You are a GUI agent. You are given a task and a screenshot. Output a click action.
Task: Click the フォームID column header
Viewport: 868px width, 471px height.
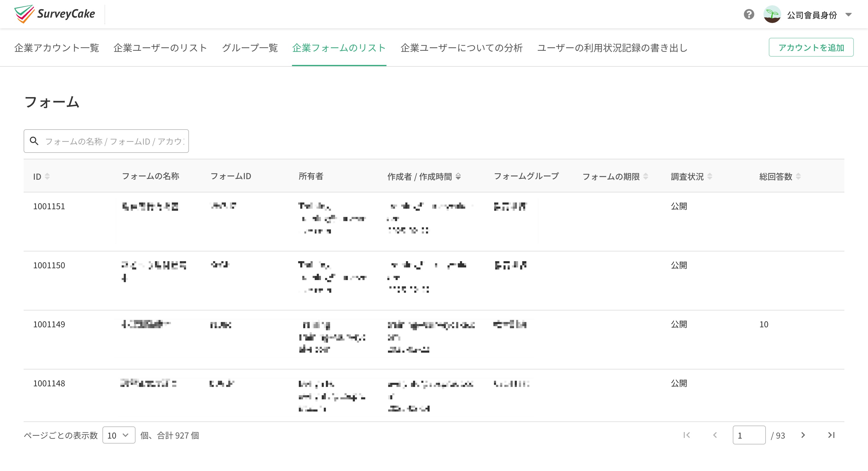click(231, 176)
